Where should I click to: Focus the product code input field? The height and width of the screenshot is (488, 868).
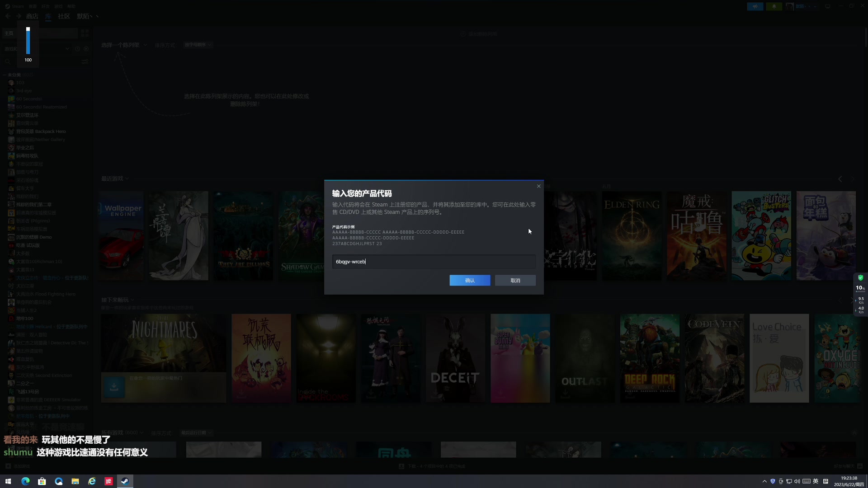(434, 262)
